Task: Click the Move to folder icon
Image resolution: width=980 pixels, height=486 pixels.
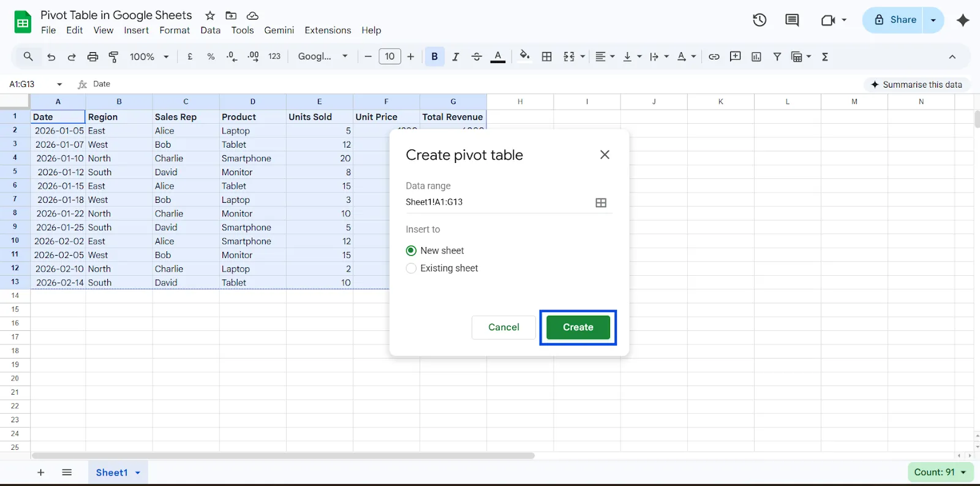Action: click(231, 15)
